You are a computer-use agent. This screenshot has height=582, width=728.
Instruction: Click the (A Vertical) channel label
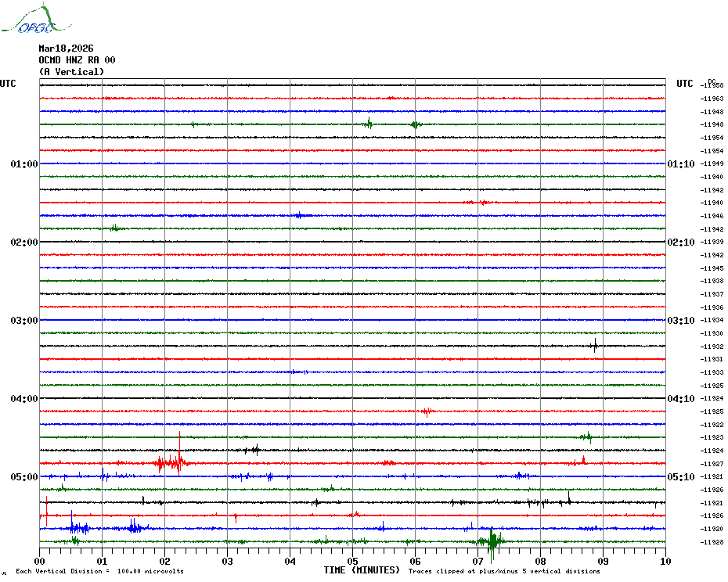(x=71, y=72)
